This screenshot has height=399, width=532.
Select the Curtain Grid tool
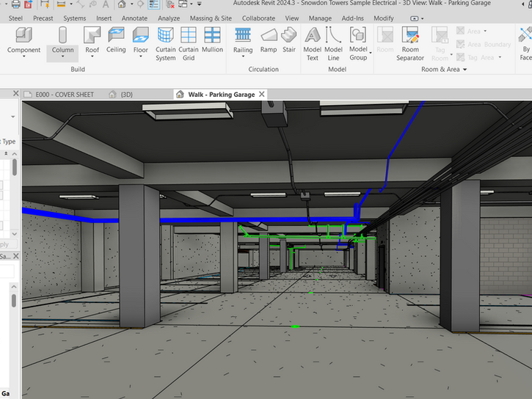(189, 44)
